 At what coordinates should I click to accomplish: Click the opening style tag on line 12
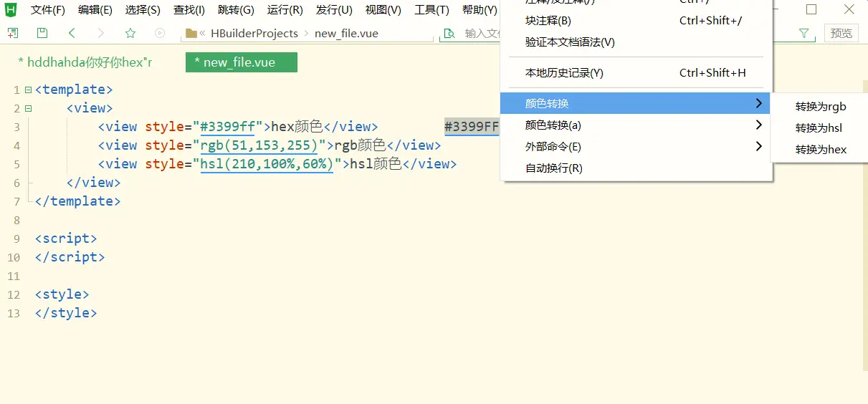(62, 294)
